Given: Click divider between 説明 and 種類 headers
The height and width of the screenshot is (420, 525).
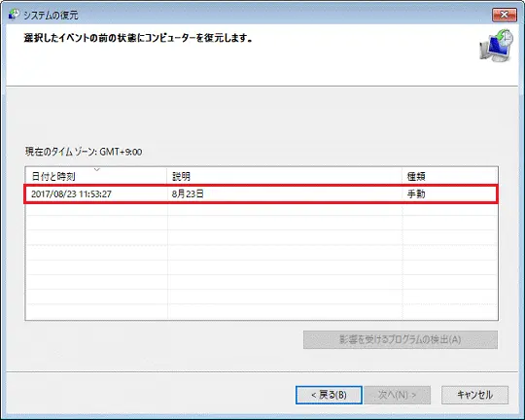Looking at the screenshot, I should pos(402,176).
